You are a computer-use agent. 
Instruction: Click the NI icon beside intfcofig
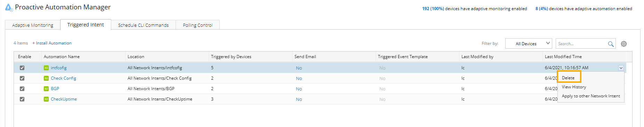[46, 68]
